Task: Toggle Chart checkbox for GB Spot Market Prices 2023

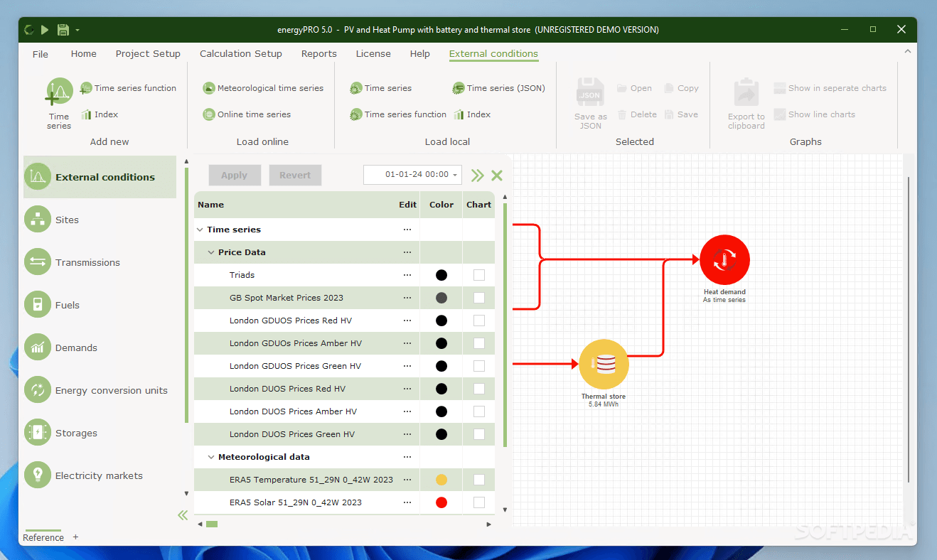Action: click(x=479, y=298)
